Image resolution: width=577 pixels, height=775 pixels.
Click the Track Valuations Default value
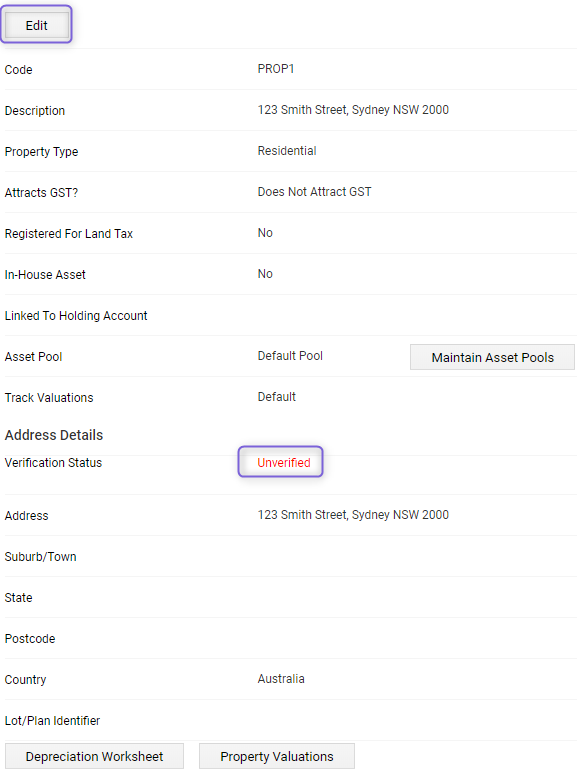[276, 397]
